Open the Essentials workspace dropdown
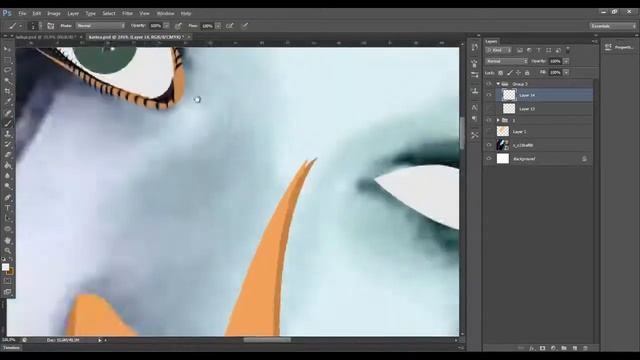This screenshot has height=360, width=640. (613, 26)
